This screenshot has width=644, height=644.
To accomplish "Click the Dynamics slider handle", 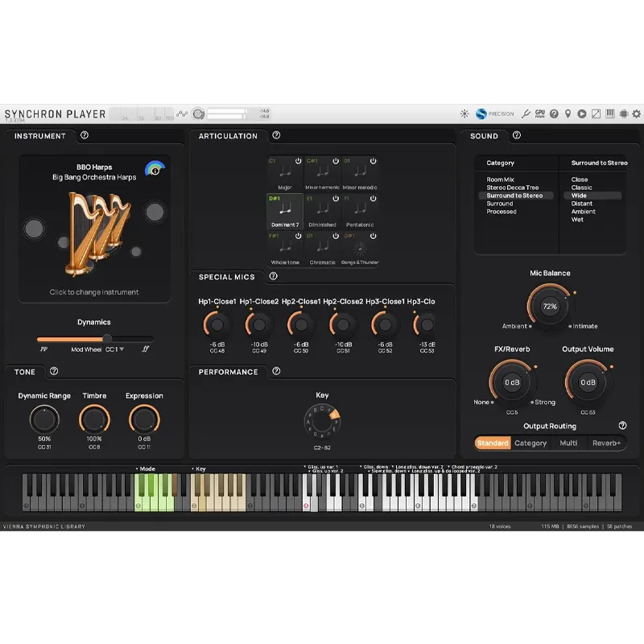I will tap(107, 338).
